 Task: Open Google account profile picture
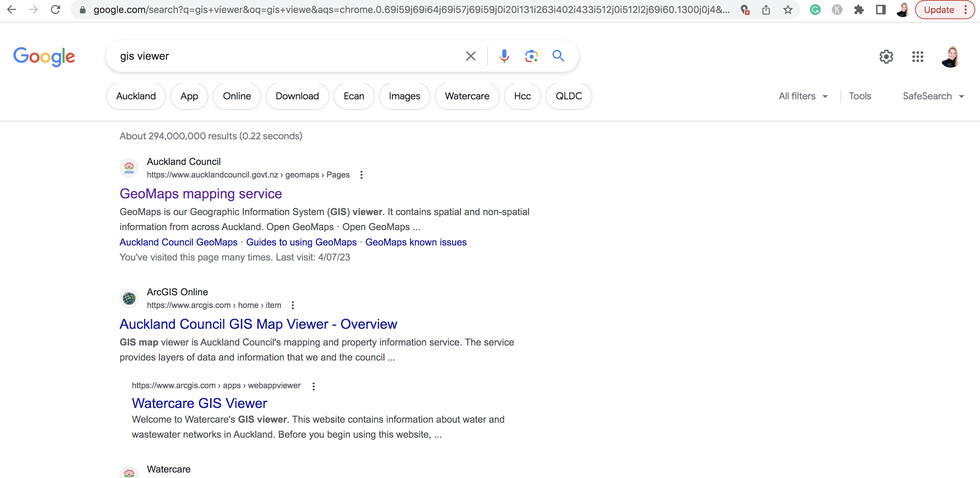951,57
